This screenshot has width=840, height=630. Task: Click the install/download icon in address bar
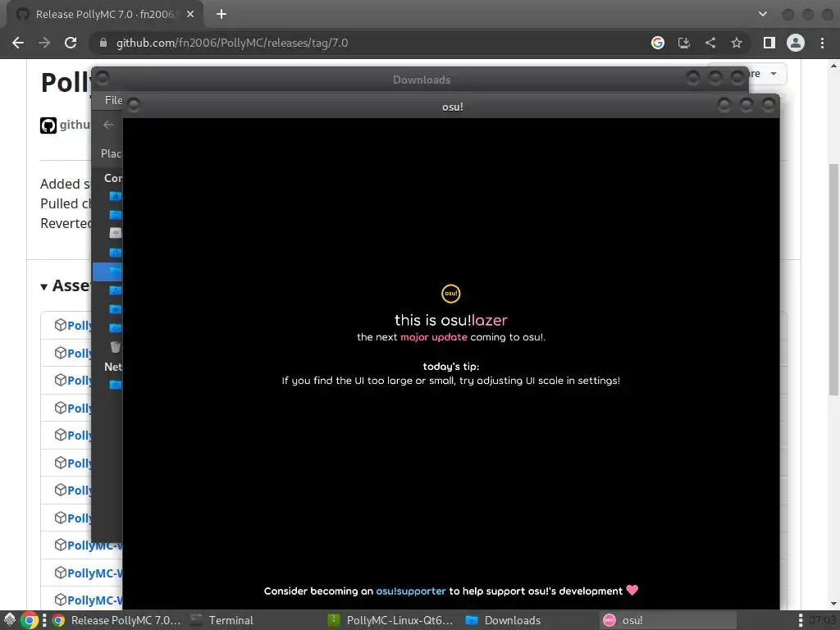(684, 43)
